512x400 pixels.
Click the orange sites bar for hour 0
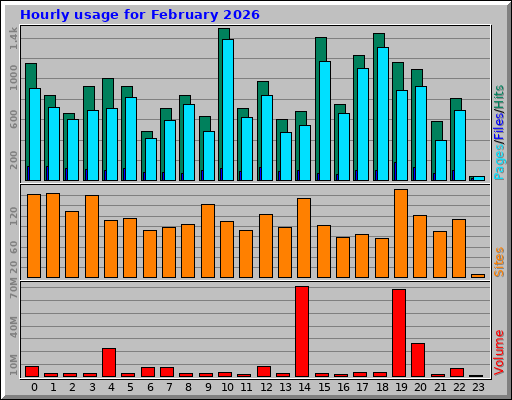(34, 236)
